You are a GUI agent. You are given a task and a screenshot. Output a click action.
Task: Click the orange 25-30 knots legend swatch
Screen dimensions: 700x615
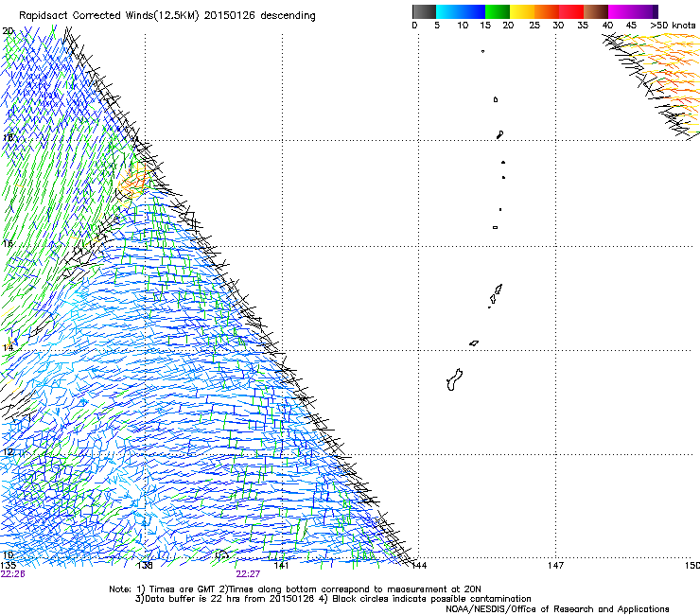[x=547, y=11]
